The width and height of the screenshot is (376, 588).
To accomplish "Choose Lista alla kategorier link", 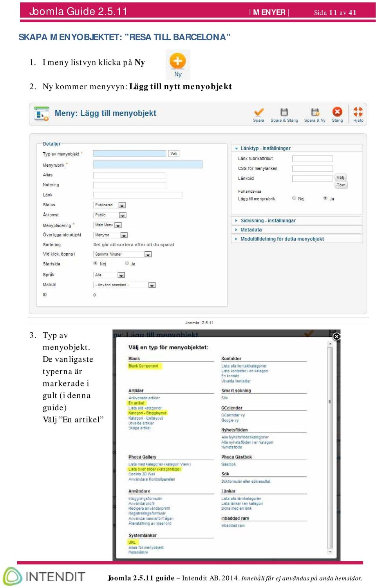I will (145, 408).
